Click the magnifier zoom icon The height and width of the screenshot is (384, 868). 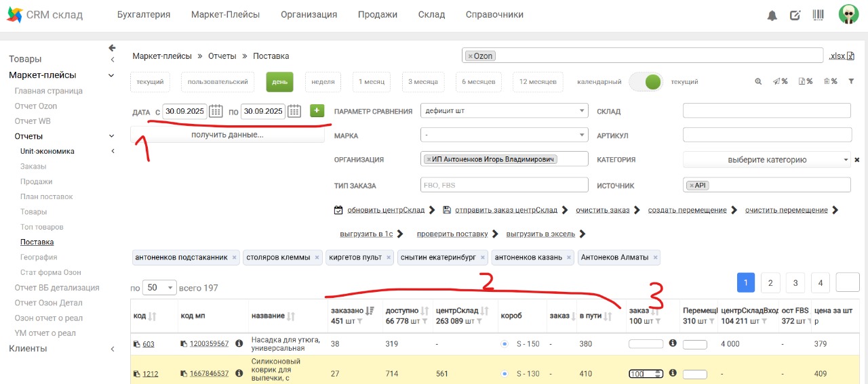758,81
